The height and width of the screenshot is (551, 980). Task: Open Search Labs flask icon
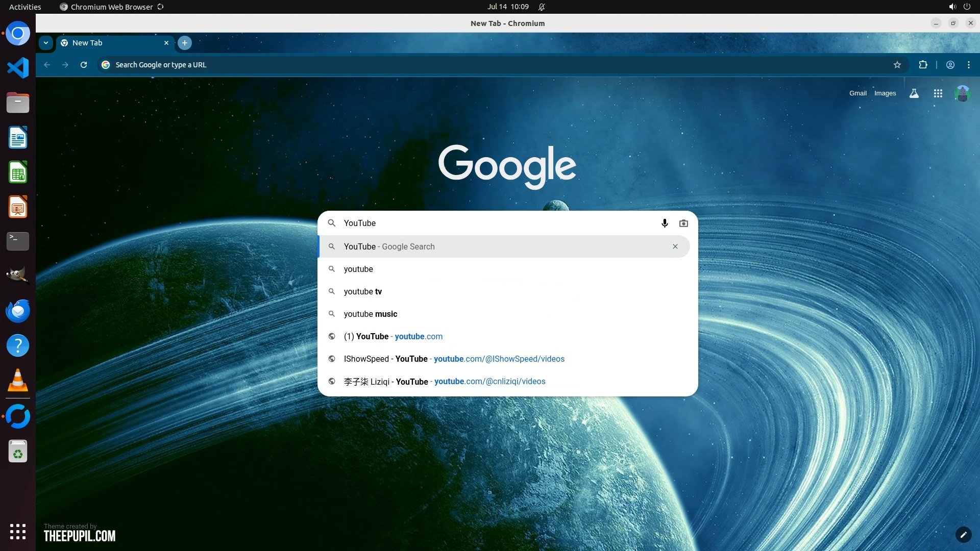click(x=914, y=93)
